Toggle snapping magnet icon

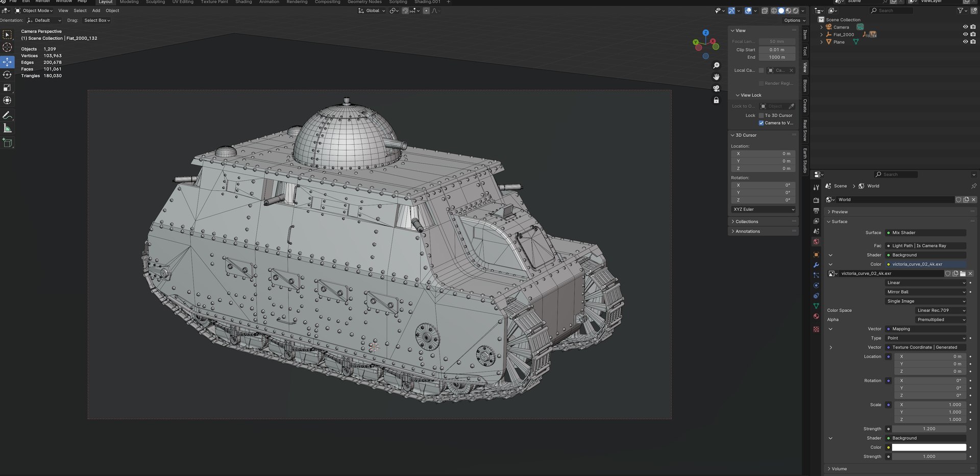(x=405, y=11)
